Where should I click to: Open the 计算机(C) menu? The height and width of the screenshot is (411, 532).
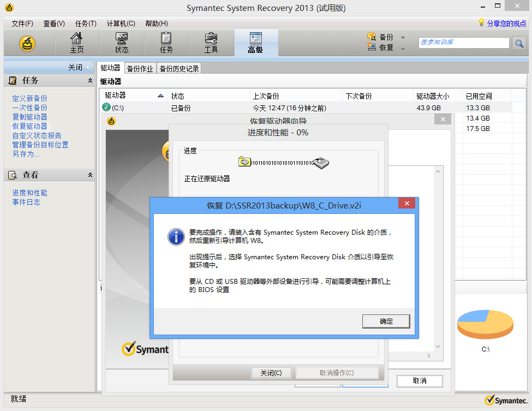point(121,23)
